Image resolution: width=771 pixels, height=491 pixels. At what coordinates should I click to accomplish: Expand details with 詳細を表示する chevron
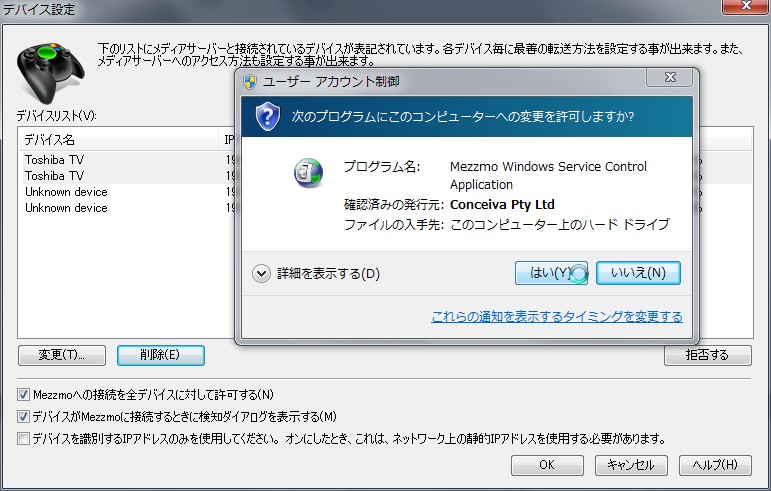(261, 274)
